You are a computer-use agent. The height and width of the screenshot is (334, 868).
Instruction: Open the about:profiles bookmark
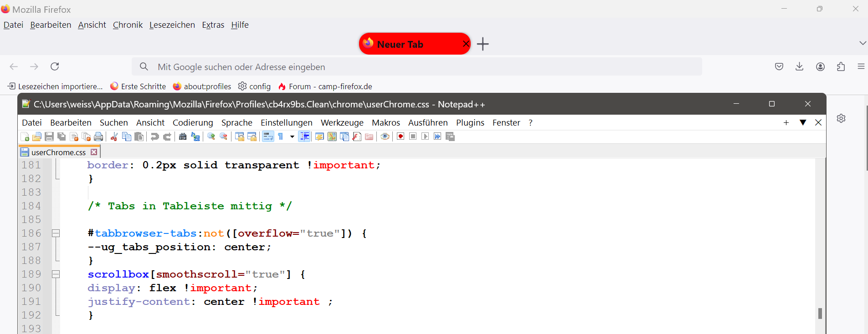point(202,86)
